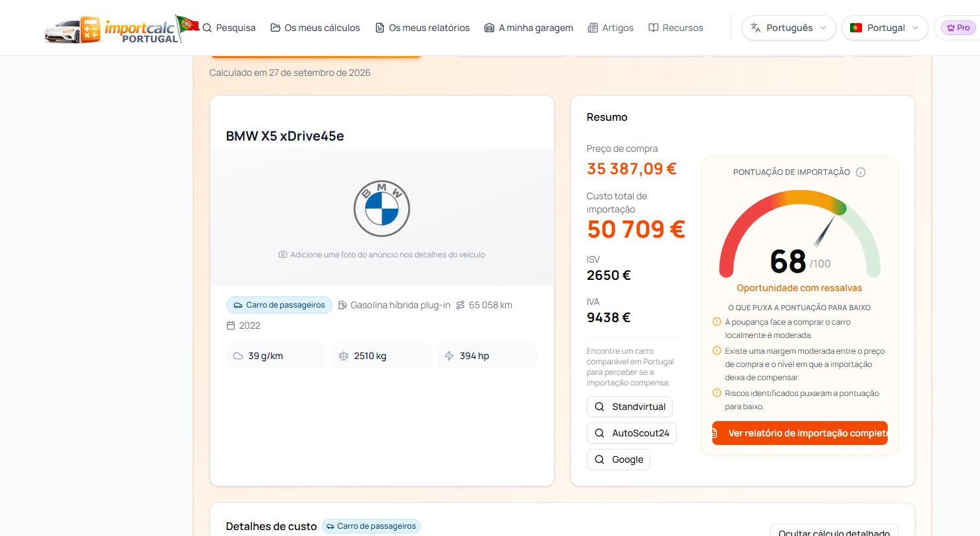Click the info icon beside Pontuação de importação
The height and width of the screenshot is (536, 980).
coord(860,172)
